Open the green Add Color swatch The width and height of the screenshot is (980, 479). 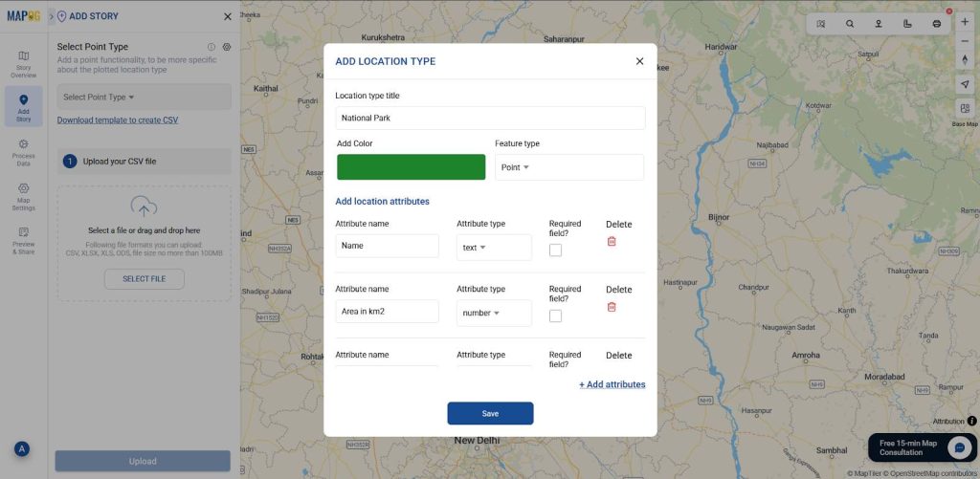(x=412, y=166)
